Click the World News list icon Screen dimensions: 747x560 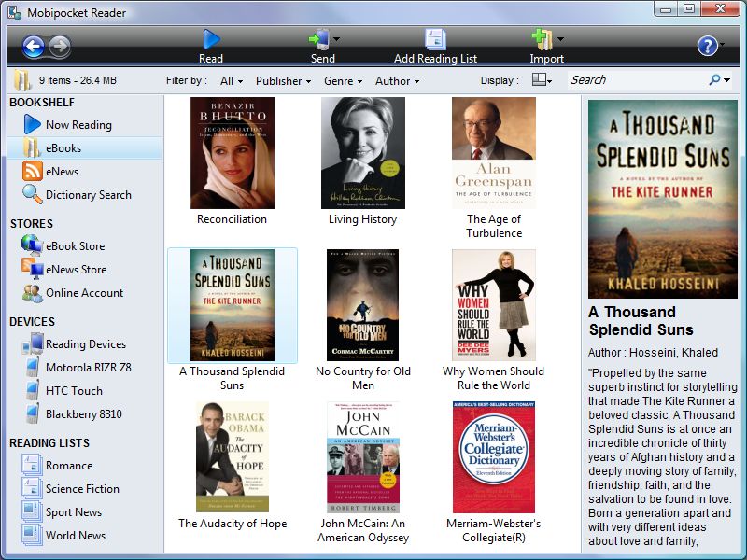(32, 535)
